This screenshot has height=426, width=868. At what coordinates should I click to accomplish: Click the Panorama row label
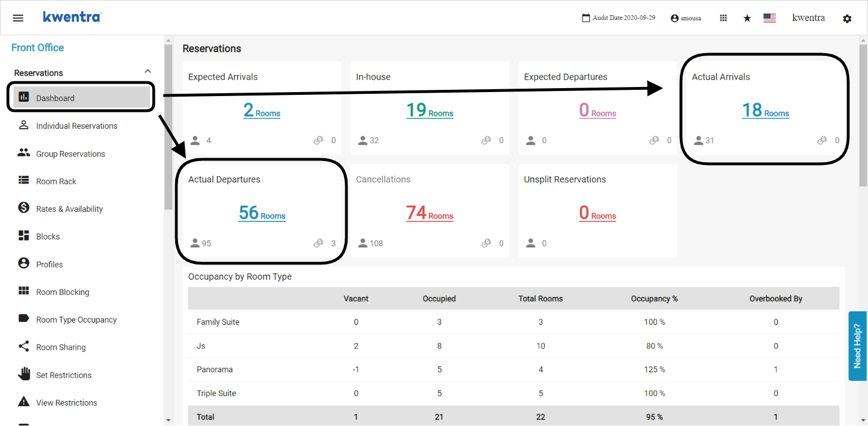click(x=215, y=370)
